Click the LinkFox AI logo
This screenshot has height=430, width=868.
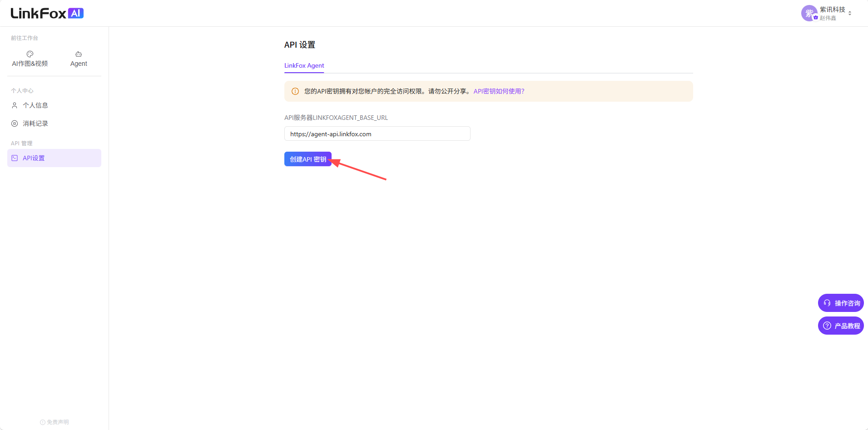(x=47, y=13)
